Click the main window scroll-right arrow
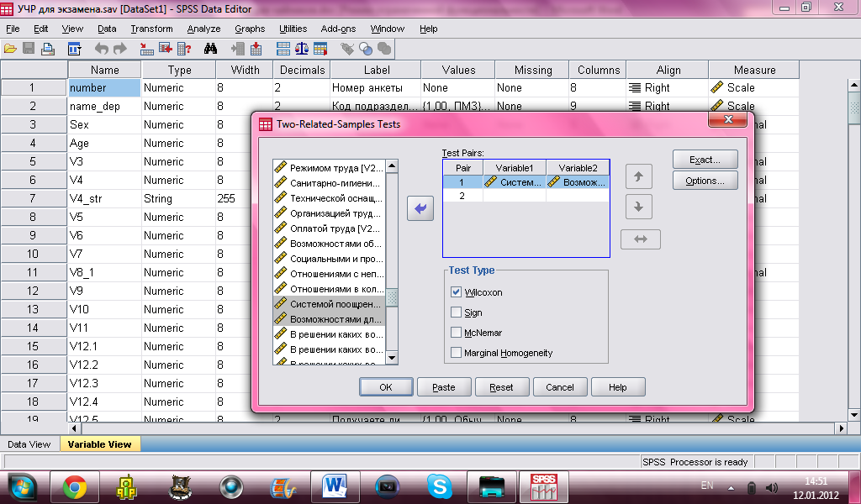861x504 pixels. 841,428
